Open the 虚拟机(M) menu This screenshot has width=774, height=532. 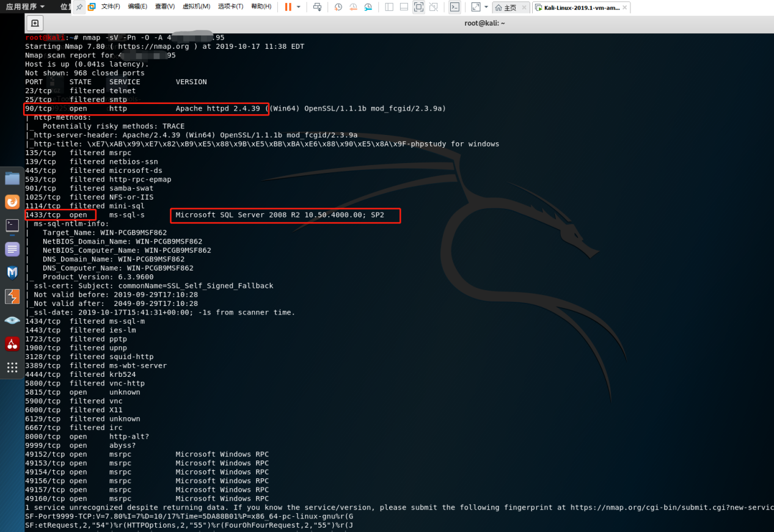[x=195, y=7]
